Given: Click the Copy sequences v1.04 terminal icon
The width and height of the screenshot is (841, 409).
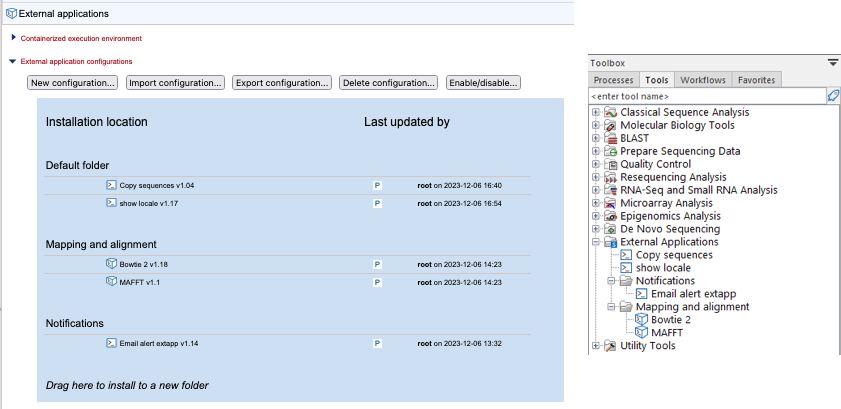Looking at the screenshot, I should pyautogui.click(x=111, y=185).
